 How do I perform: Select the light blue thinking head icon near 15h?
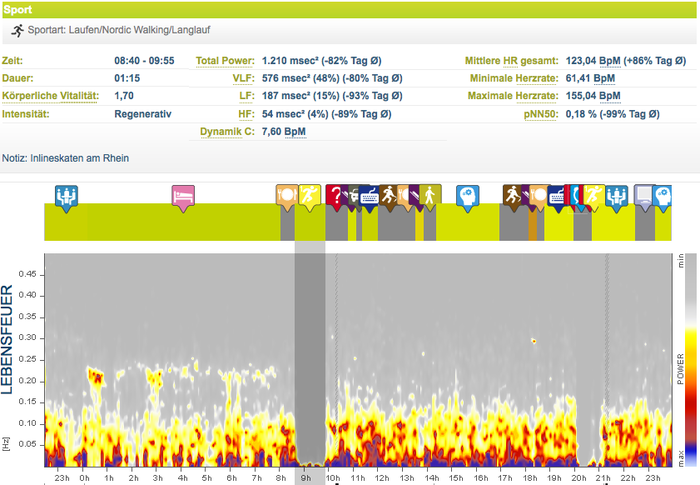467,194
